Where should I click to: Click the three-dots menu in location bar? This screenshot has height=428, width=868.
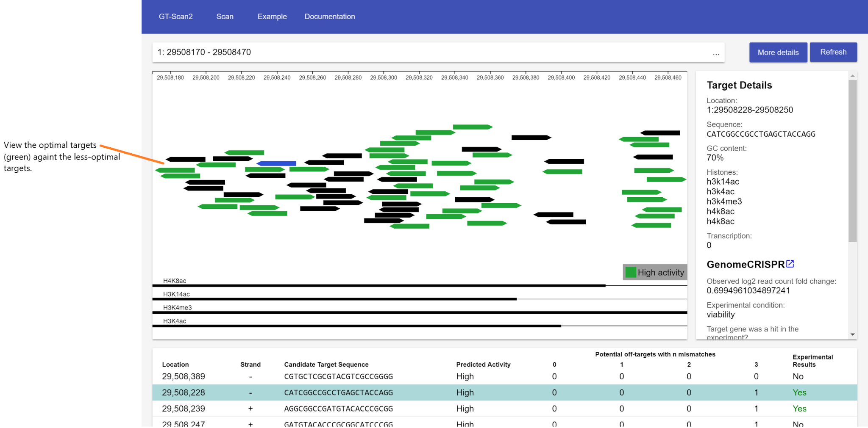(x=716, y=53)
